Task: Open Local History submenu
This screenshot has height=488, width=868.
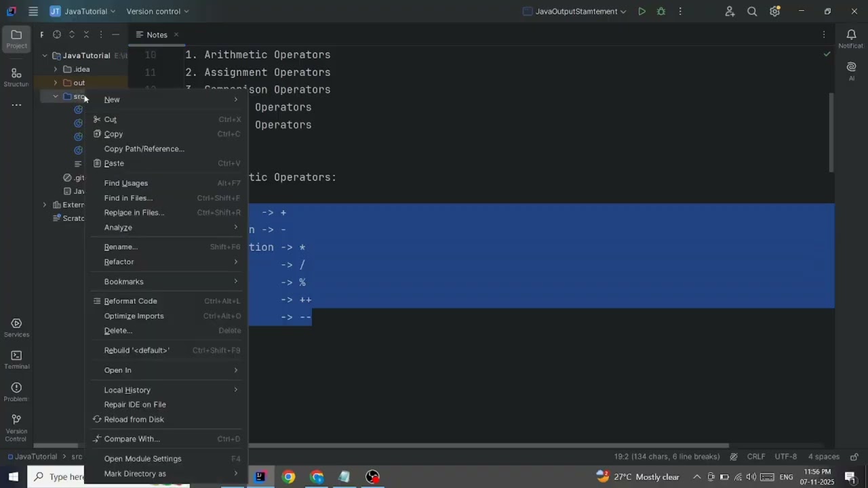Action: click(167, 390)
